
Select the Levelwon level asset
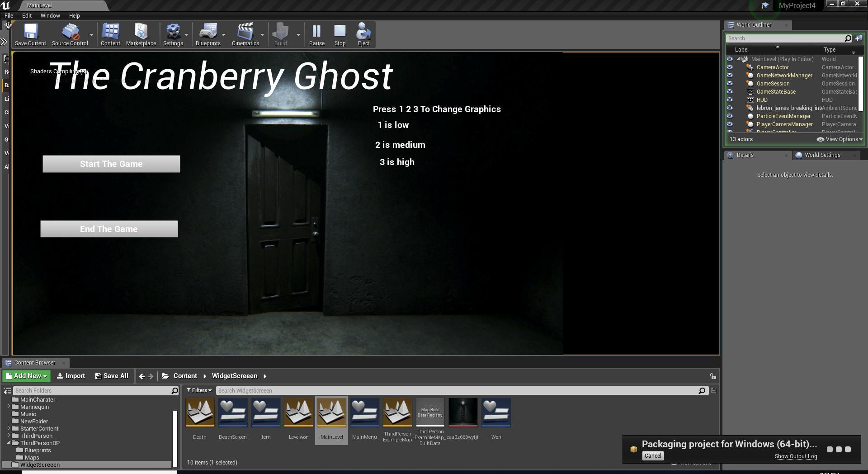tap(298, 412)
